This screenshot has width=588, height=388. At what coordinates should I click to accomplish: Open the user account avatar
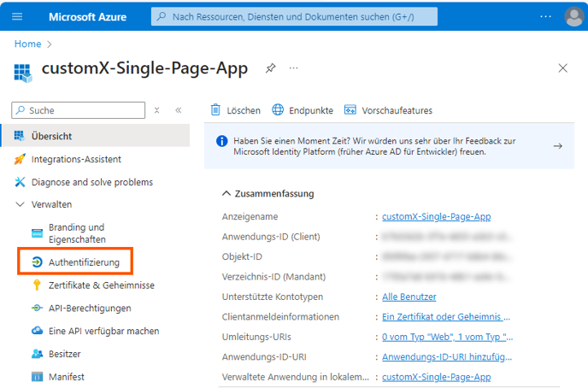[x=573, y=16]
